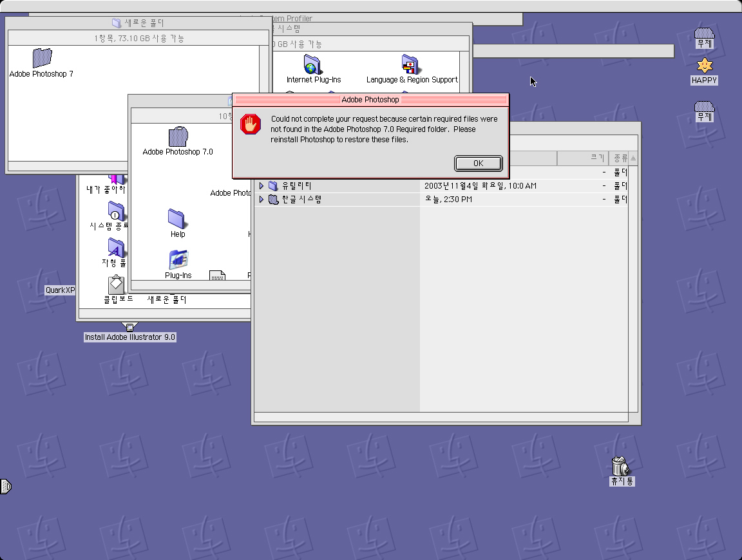Viewport: 742px width, 560px height.
Task: Expand the 한글 시스템 folder disclosure triangle
Action: click(262, 200)
